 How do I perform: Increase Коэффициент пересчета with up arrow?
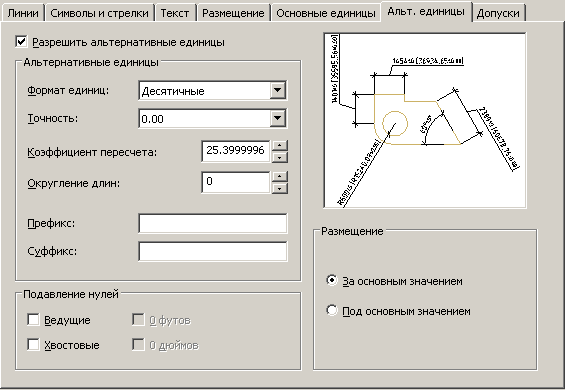click(280, 146)
